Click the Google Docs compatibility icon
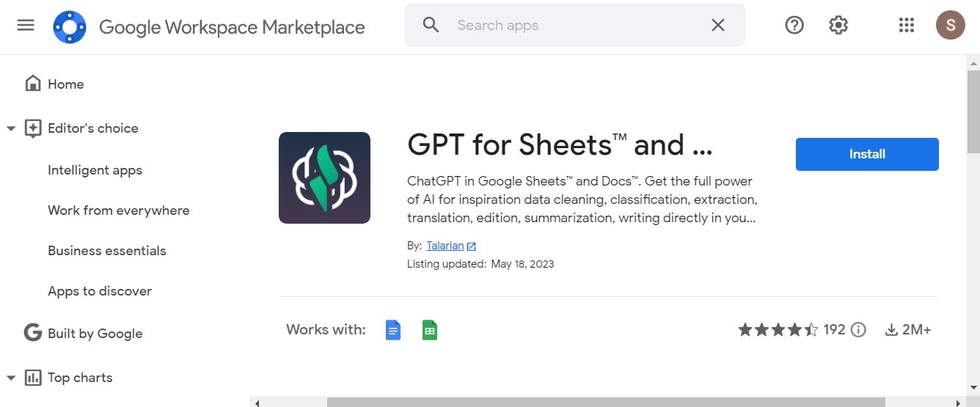Viewport: 980px width, 407px height. [393, 330]
